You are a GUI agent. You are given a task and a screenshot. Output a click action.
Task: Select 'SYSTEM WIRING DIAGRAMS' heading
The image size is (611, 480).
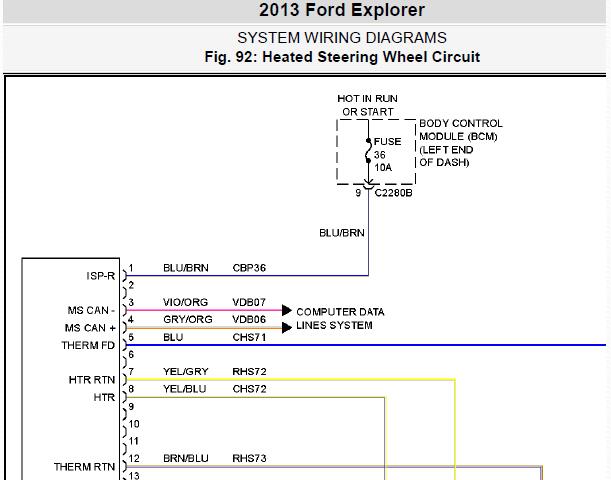click(342, 38)
